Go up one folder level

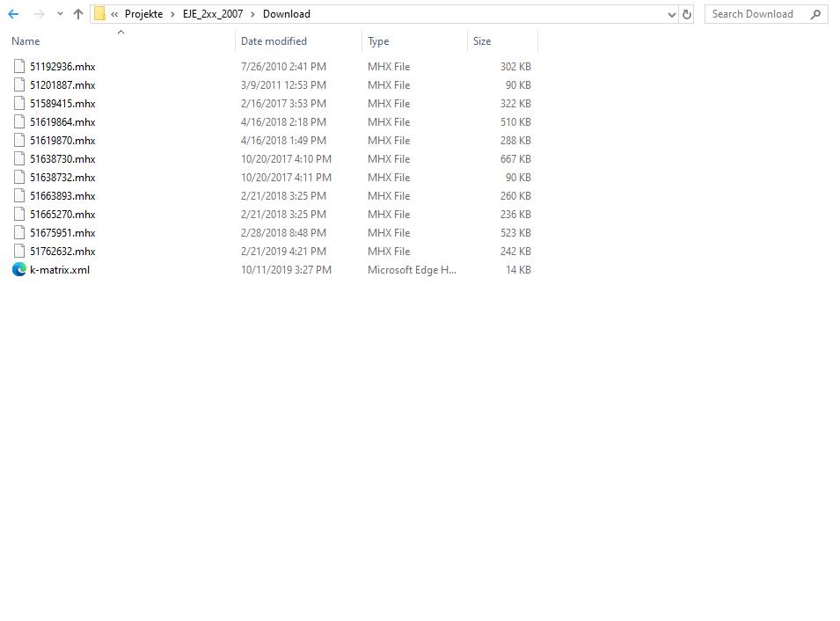click(x=78, y=14)
